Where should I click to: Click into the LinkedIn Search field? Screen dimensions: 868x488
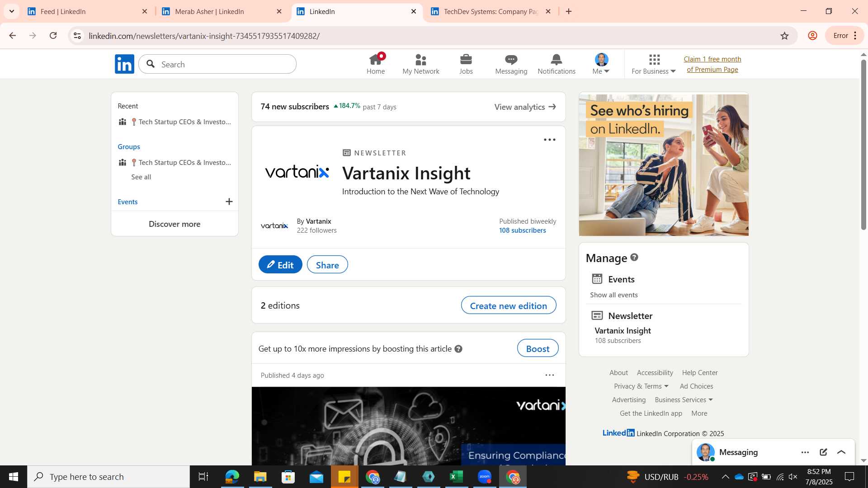coord(217,64)
